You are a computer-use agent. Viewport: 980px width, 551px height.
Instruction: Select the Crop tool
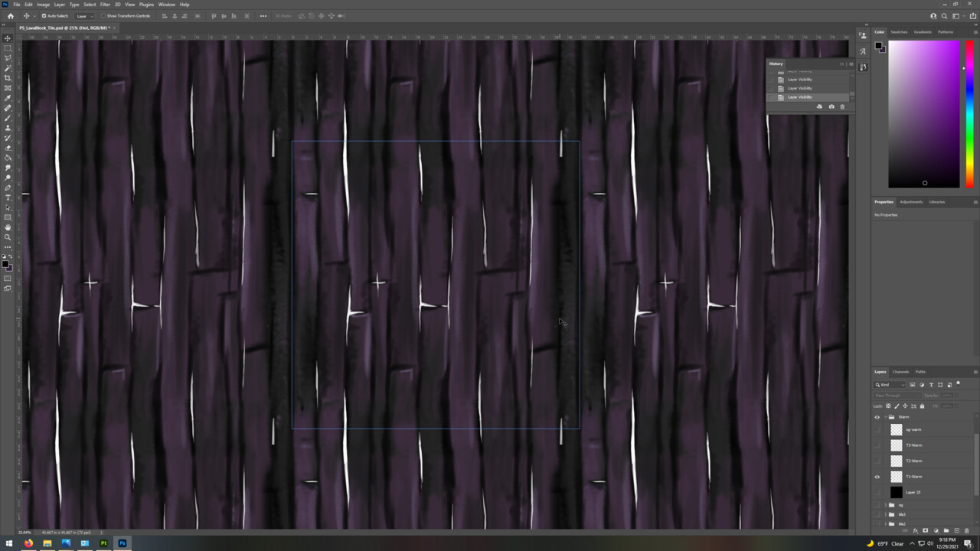tap(8, 78)
